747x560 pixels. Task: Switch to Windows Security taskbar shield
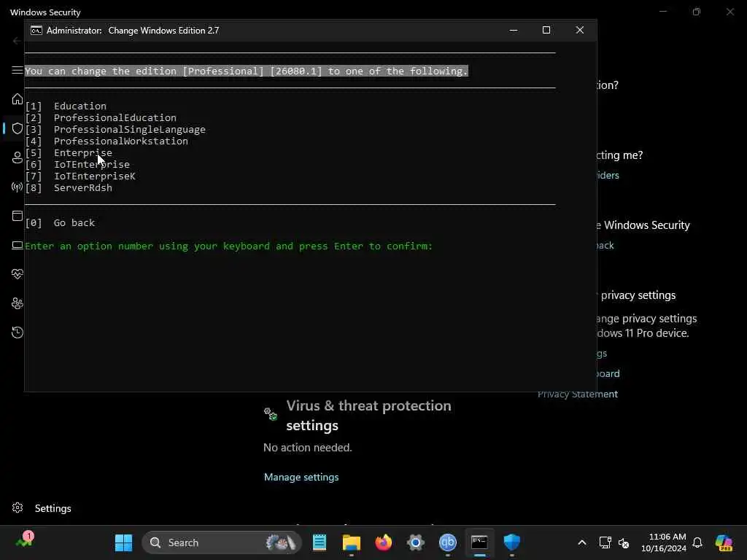pos(511,542)
